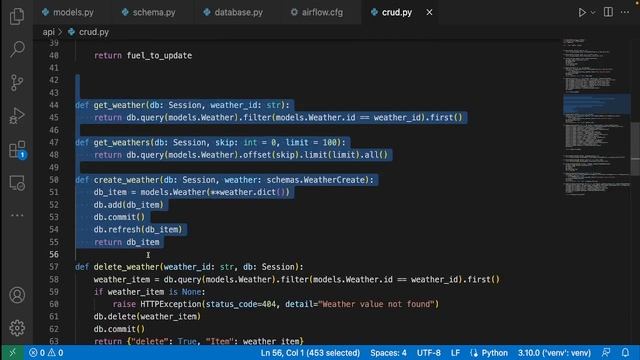640x360 pixels.
Task: Open the Search panel
Action: pos(17,49)
